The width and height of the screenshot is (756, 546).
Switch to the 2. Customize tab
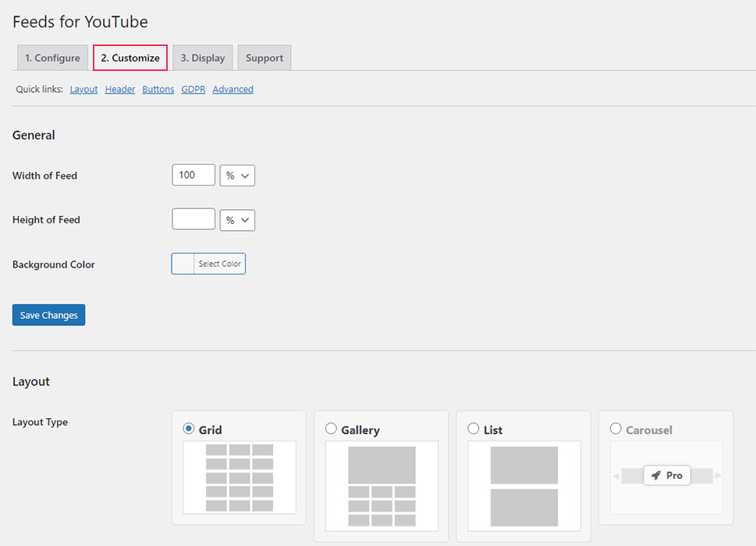coord(130,58)
